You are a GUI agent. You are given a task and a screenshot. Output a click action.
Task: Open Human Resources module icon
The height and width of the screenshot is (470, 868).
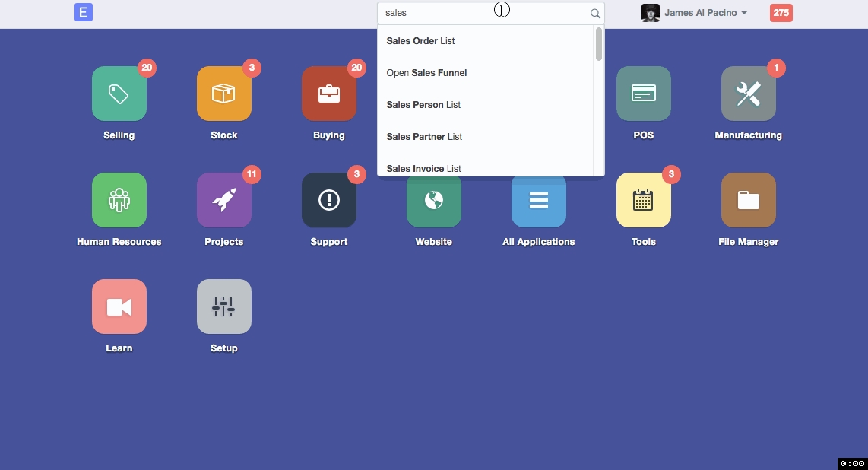point(119,200)
